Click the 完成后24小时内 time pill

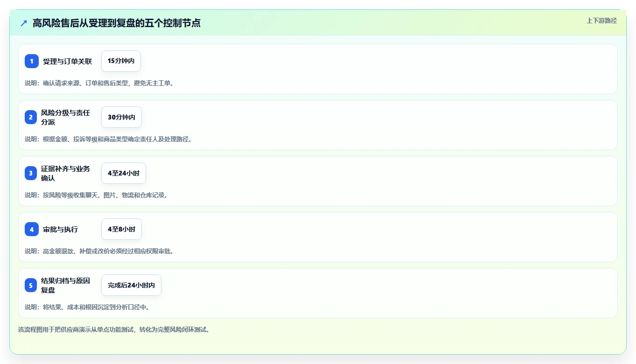pyautogui.click(x=131, y=285)
